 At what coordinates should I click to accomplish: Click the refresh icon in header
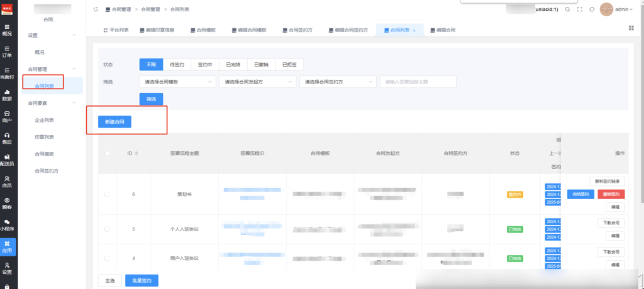592,9
